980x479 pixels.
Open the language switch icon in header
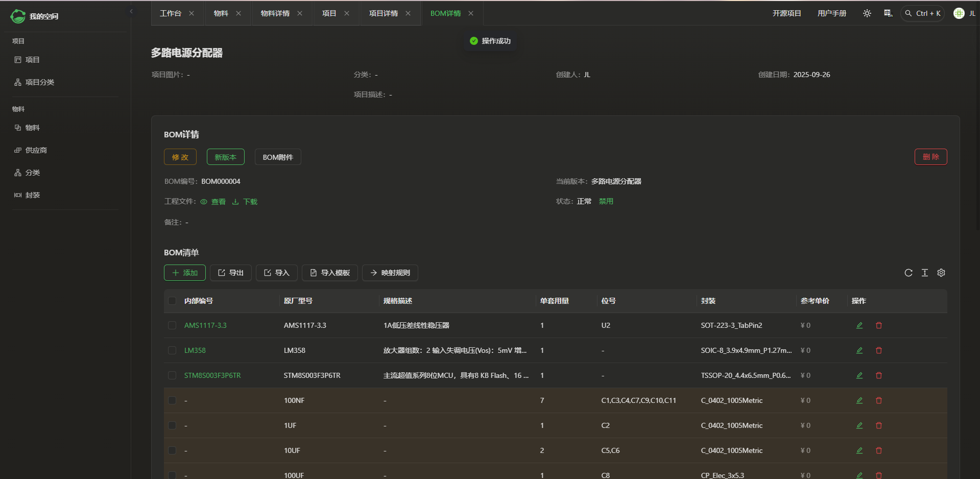(888, 13)
